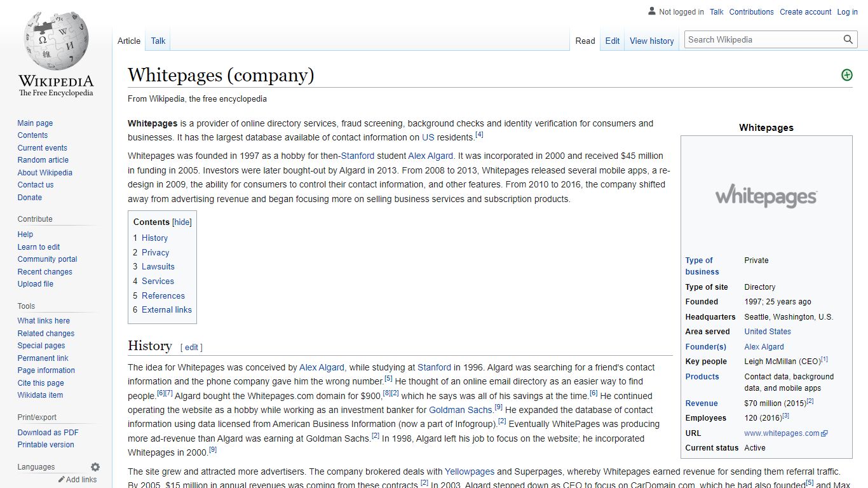Click the Whitepages logo in the infobox
Image resolution: width=868 pixels, height=488 pixels.
[x=766, y=196]
